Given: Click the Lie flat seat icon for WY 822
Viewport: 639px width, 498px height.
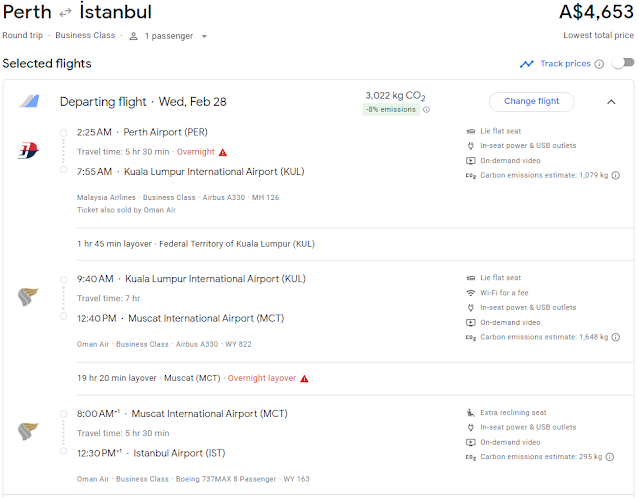Looking at the screenshot, I should 471,278.
